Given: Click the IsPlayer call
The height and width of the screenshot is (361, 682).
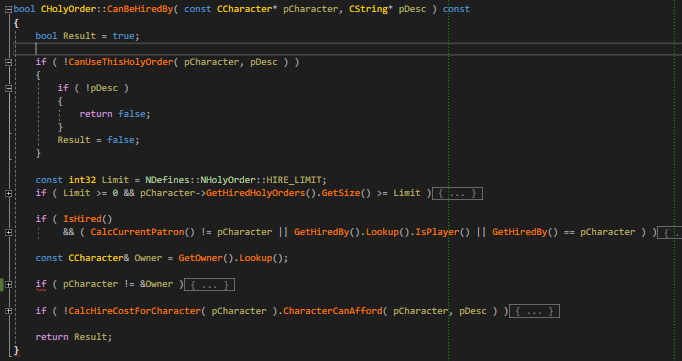Looking at the screenshot, I should pos(437,232).
